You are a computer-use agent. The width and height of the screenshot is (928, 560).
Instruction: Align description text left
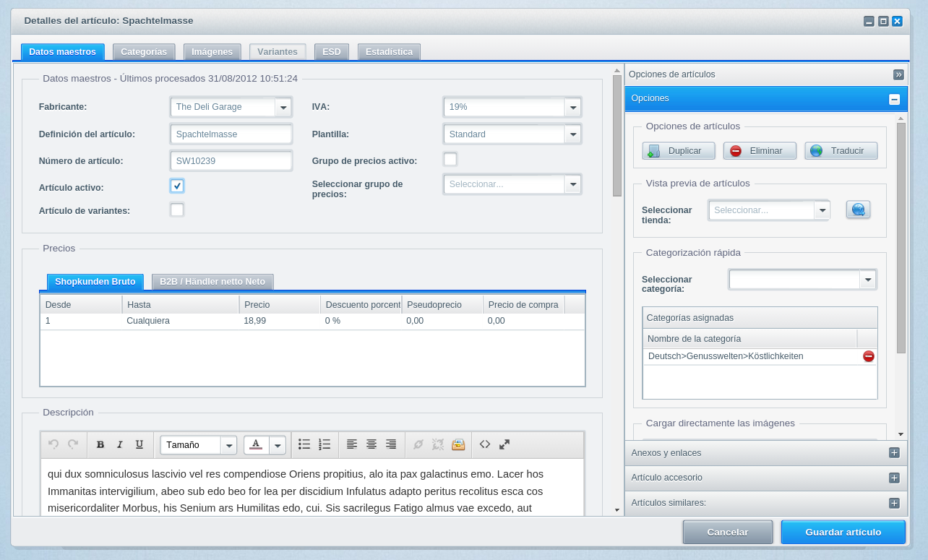352,444
